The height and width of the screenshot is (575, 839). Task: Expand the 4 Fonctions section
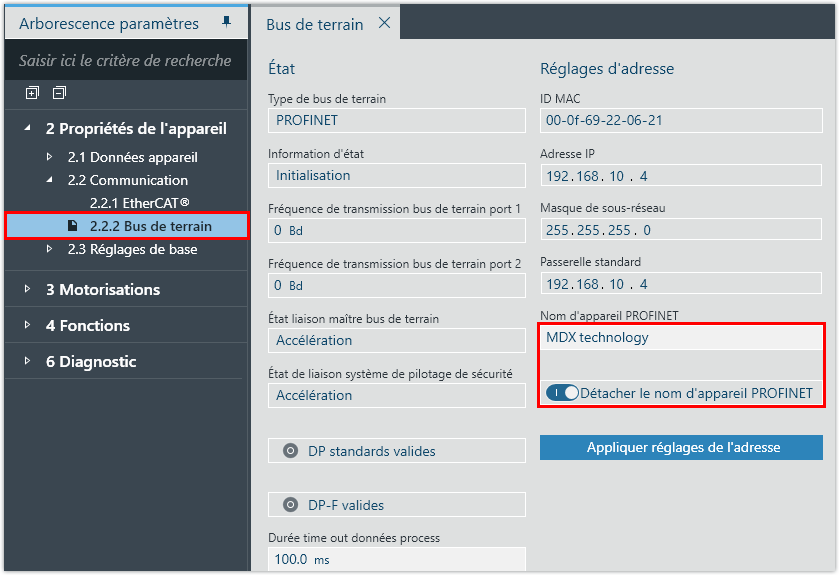click(27, 325)
